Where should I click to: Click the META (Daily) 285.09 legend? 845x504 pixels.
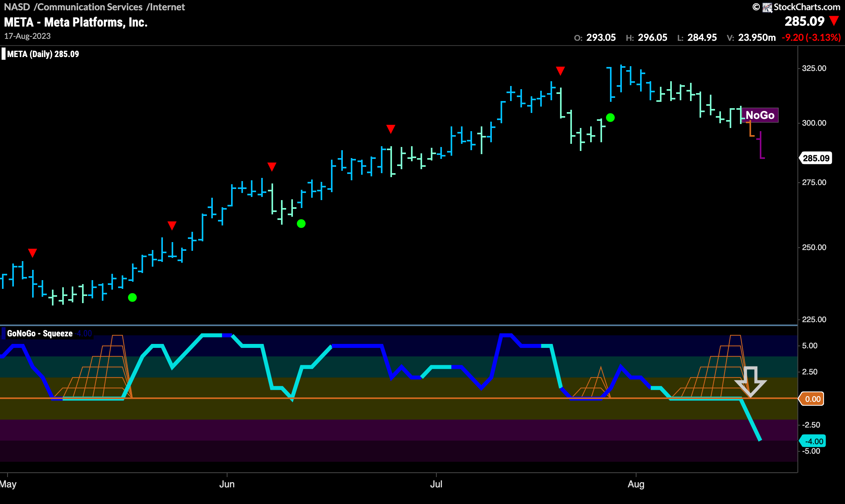(43, 54)
